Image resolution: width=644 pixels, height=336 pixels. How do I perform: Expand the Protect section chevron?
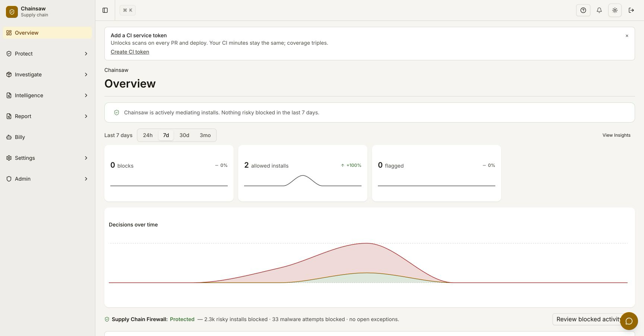point(86,54)
